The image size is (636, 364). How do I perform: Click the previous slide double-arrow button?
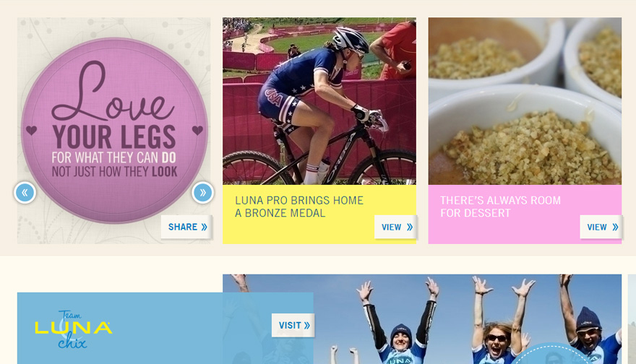click(x=25, y=193)
